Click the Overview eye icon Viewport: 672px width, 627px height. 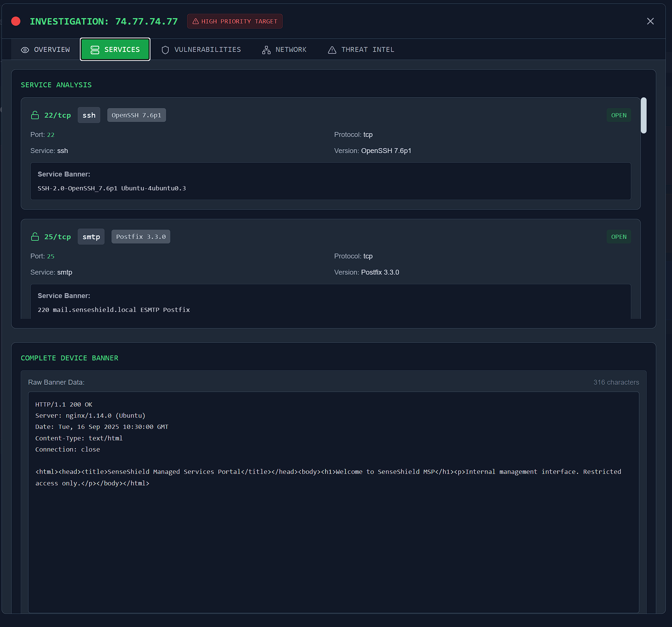click(x=25, y=50)
